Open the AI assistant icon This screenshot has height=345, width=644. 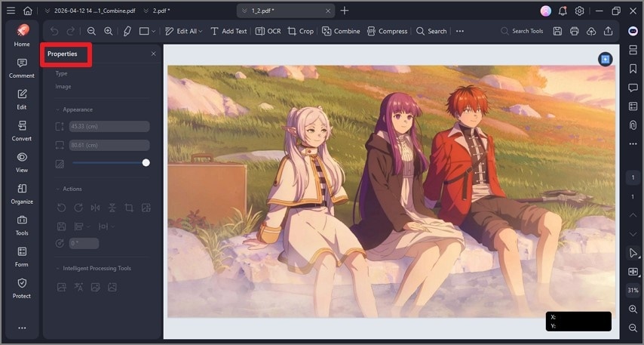coord(633,31)
